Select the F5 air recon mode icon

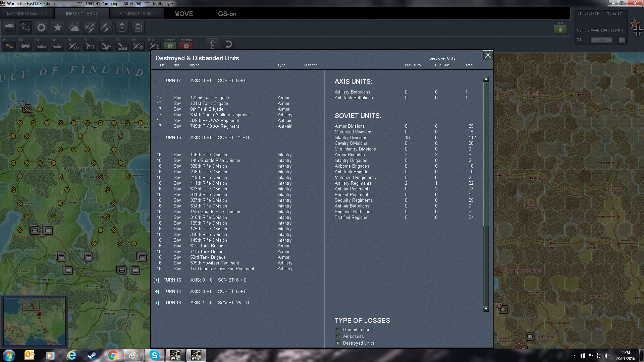[x=73, y=46]
